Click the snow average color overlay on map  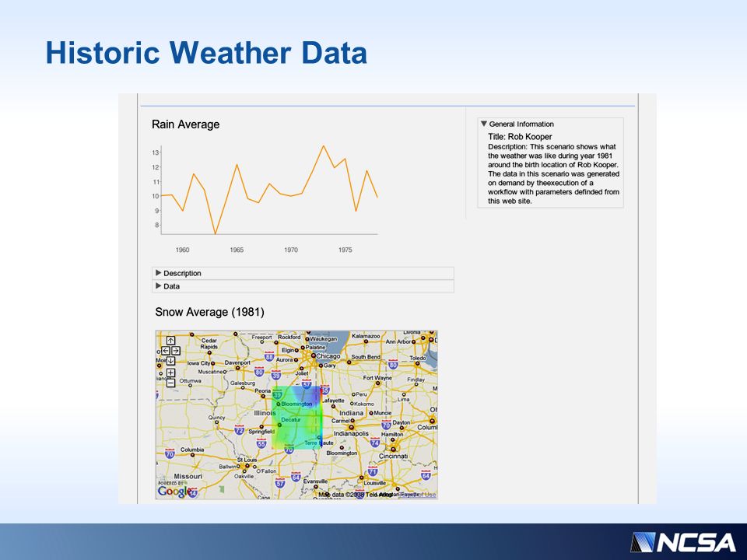click(x=296, y=418)
